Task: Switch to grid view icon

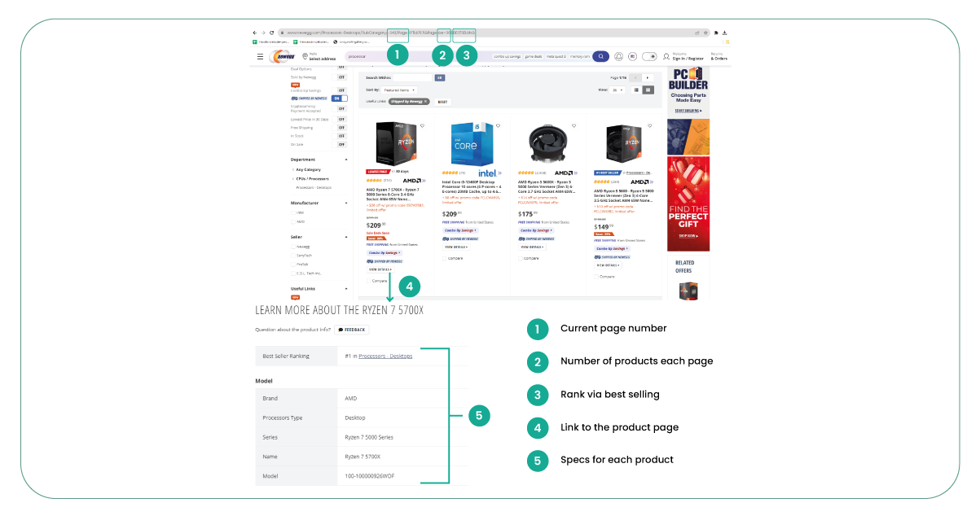Action: click(648, 90)
